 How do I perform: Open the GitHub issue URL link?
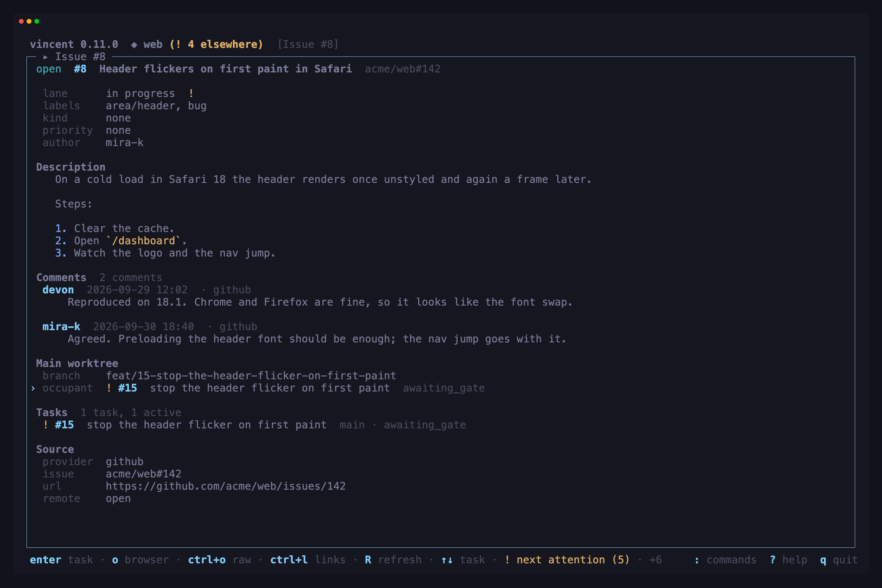pyautogui.click(x=226, y=486)
